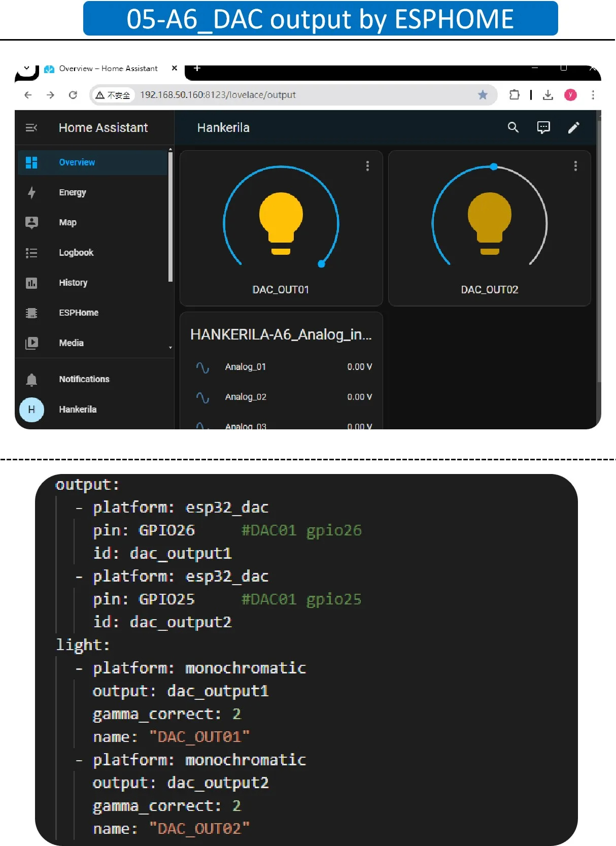The width and height of the screenshot is (616, 846).
Task: Click sidebar scroll down arrow
Action: [170, 348]
